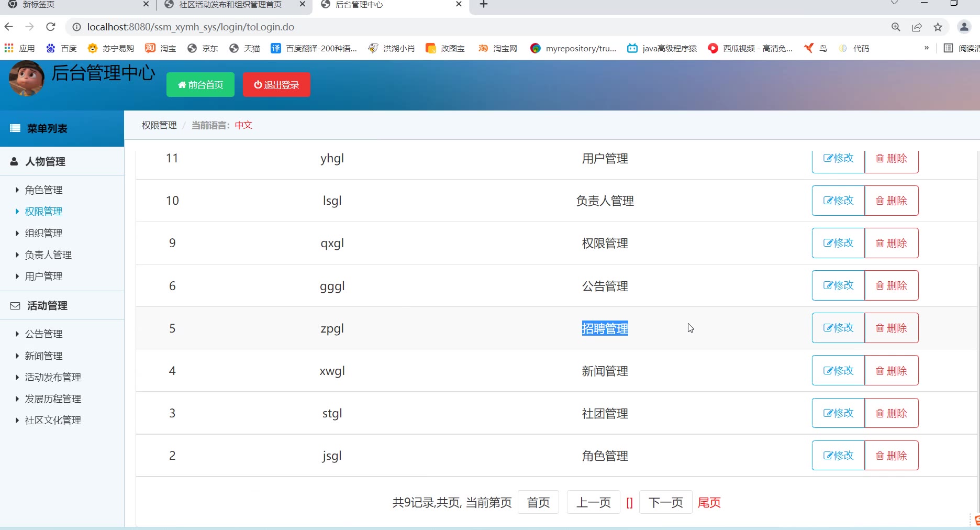Delete the 招聘管理 row
The width and height of the screenshot is (980, 530).
coord(892,328)
